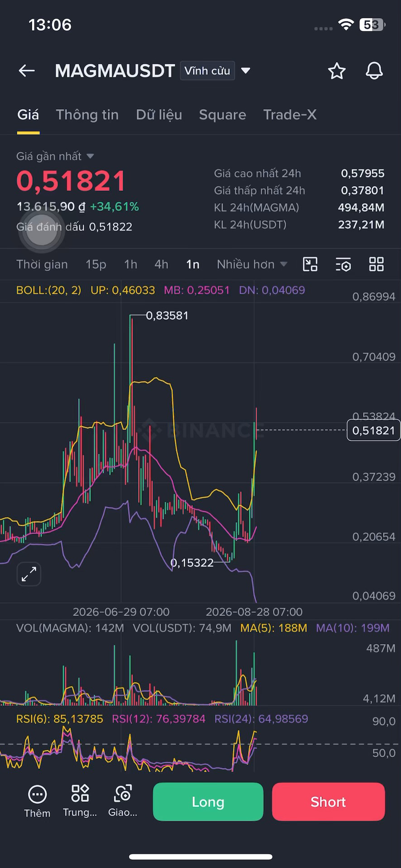Tap the RSI(12): 76,39784 label
Viewport: 401px width, 868px height.
click(159, 719)
